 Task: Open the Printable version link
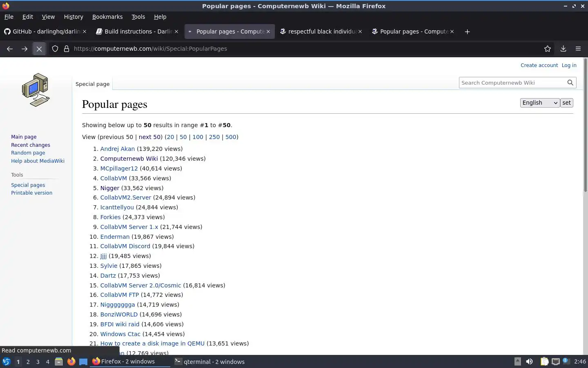[x=31, y=193]
